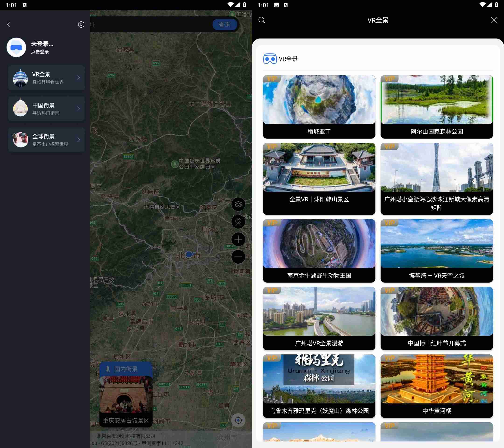This screenshot has height=448, width=504.
Task: Open the 中国街景 menu entry
Action: (x=47, y=108)
